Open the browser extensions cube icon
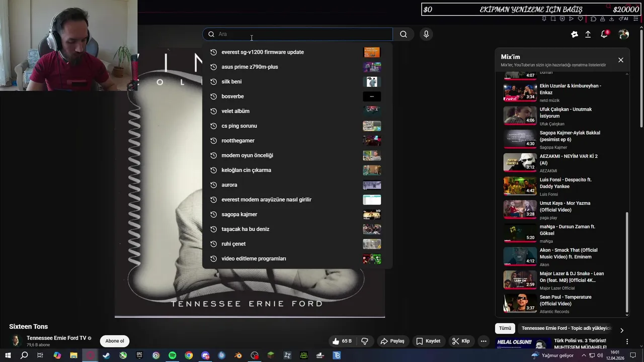Image resolution: width=644 pixels, height=362 pixels. (593, 19)
